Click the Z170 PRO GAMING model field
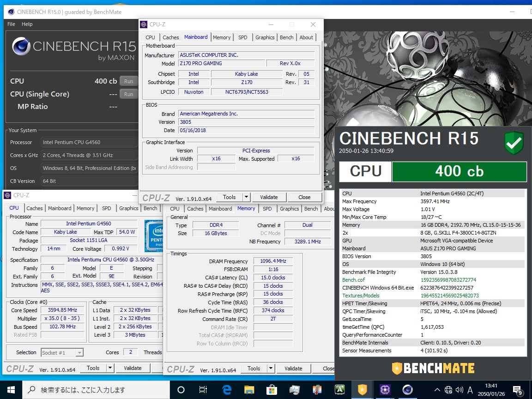532x399 pixels. click(x=221, y=63)
